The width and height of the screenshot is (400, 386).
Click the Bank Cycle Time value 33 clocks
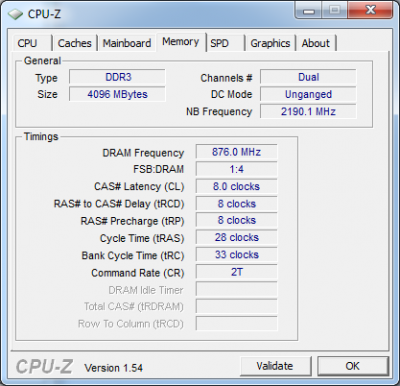click(236, 255)
